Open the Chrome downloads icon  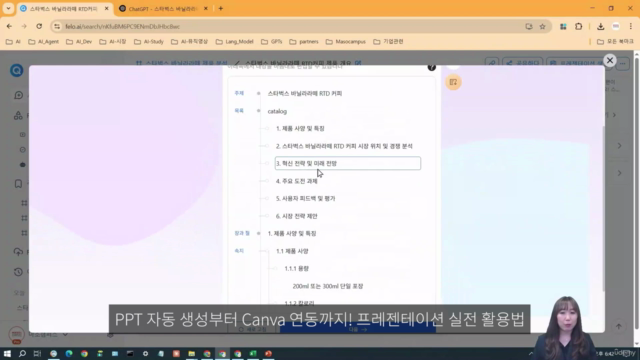600,27
